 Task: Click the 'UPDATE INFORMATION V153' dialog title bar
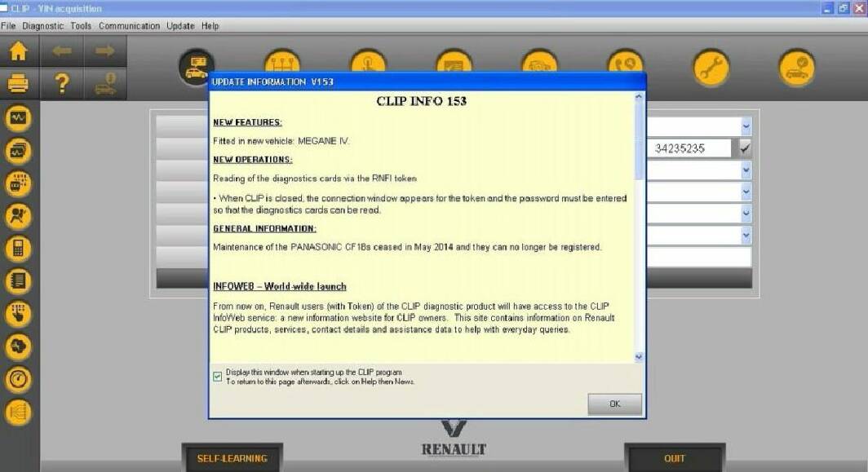427,82
